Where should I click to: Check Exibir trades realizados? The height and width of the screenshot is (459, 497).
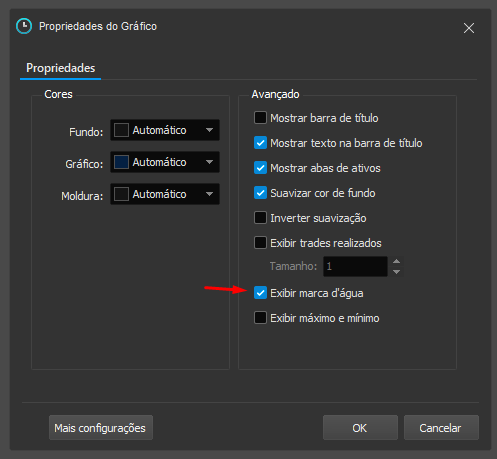[x=260, y=243]
